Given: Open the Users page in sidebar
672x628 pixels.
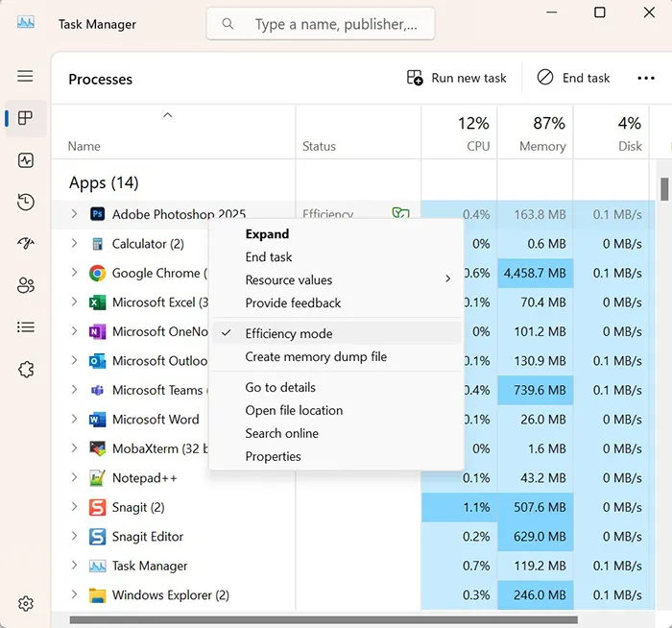Looking at the screenshot, I should [26, 285].
